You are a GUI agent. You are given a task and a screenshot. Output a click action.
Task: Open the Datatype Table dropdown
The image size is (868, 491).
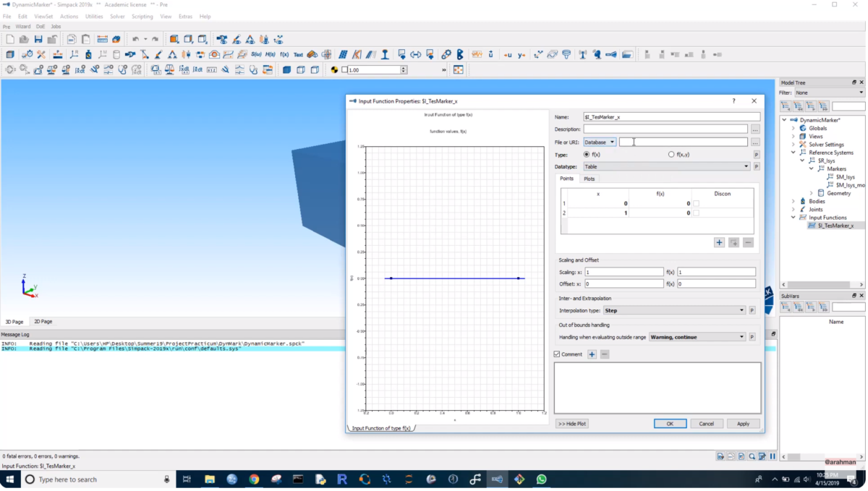click(x=666, y=166)
